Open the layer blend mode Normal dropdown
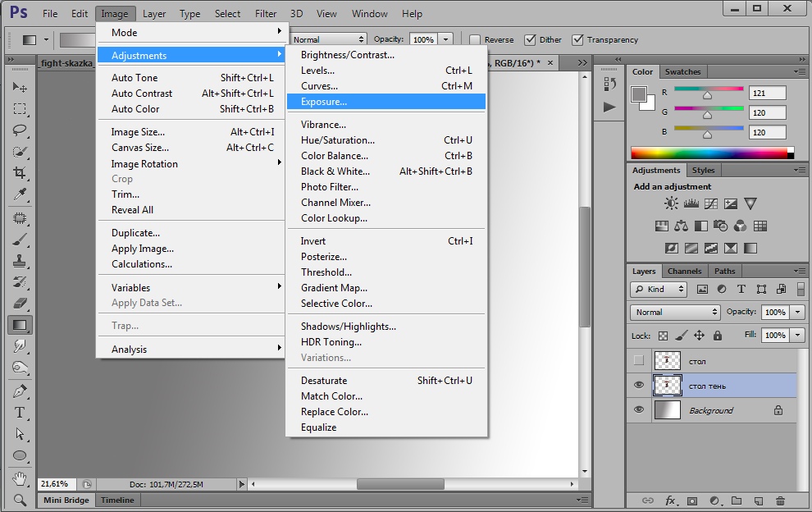The height and width of the screenshot is (512, 812). click(675, 312)
